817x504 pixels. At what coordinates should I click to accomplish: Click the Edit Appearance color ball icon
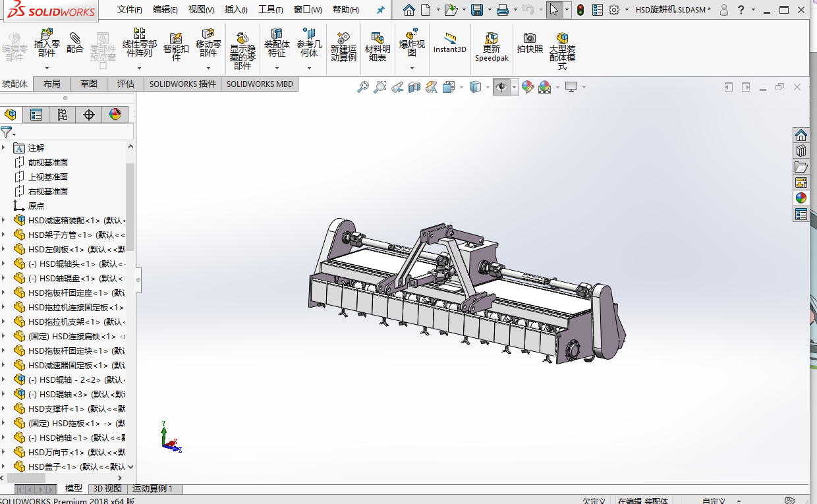pyautogui.click(x=527, y=87)
